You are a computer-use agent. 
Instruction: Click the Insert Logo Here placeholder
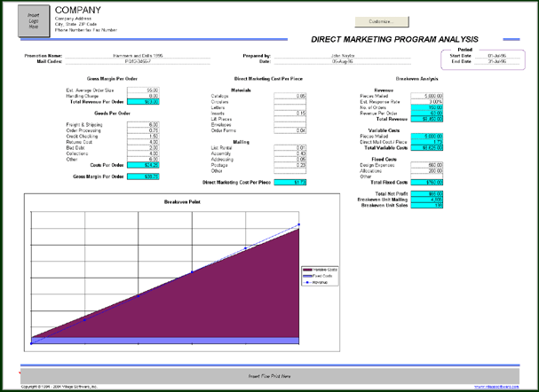coord(35,20)
